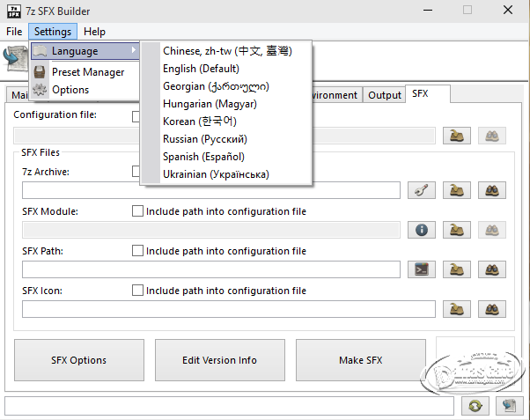Screen dimensions: 530x420
Task: Expand the Language submenu entry
Action: click(x=85, y=51)
